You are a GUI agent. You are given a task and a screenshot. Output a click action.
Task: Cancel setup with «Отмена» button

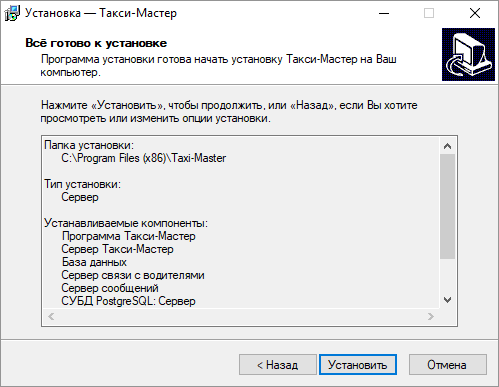[x=448, y=365]
